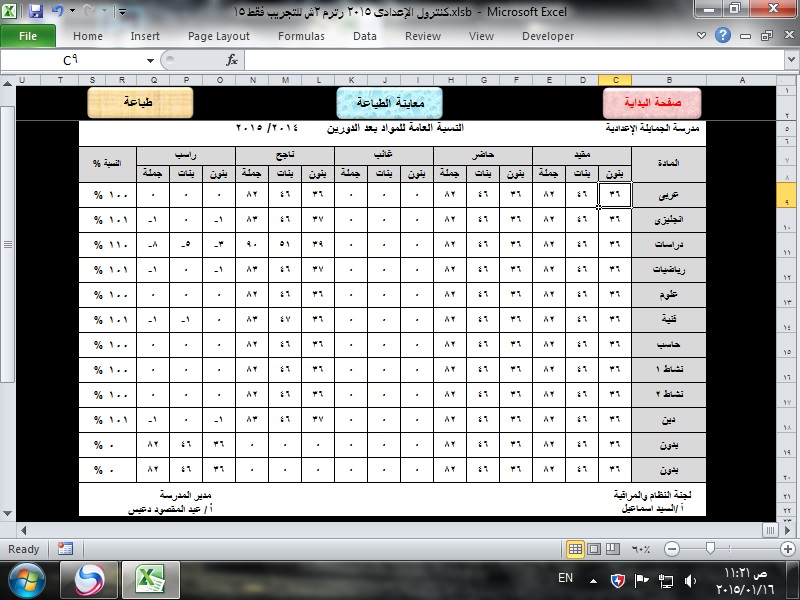Open Customize Quick Access Toolbar dropdown
Viewport: 800px width, 600px height.
[x=122, y=14]
